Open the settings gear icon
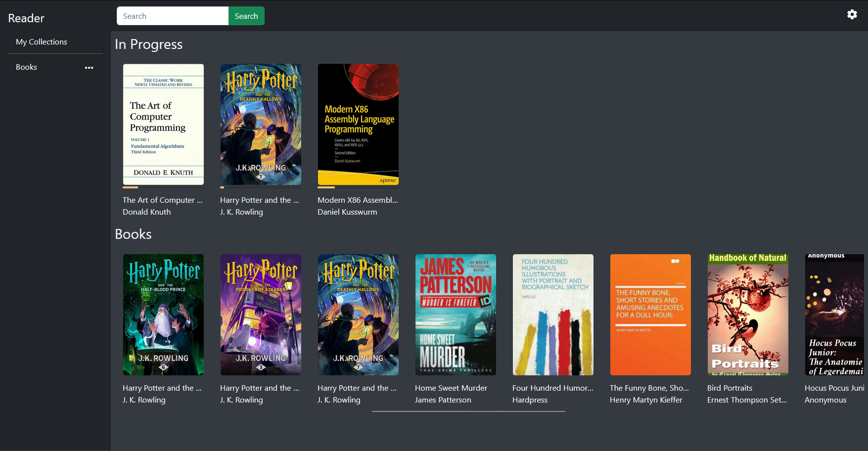Screen dimensions: 868x451 point(852,15)
